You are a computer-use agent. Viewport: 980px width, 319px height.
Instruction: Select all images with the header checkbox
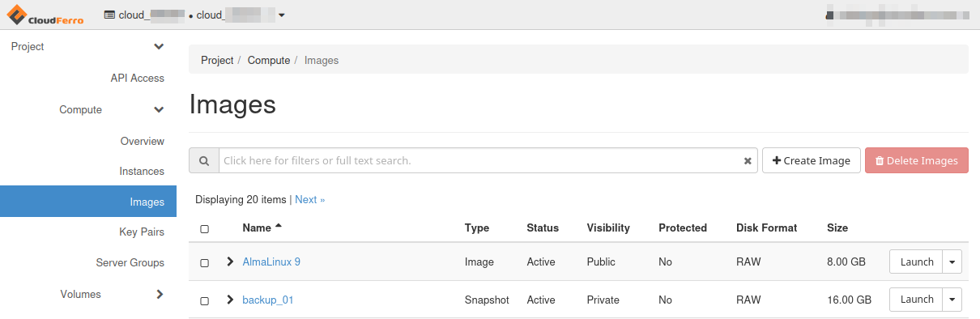click(x=204, y=229)
